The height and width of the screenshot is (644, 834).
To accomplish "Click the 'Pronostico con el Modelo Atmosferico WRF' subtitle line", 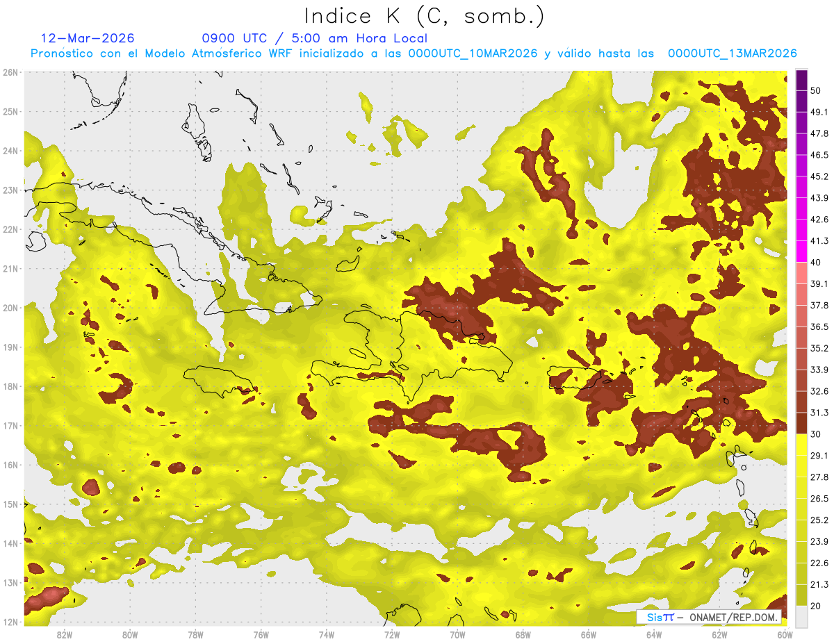I will coord(414,53).
